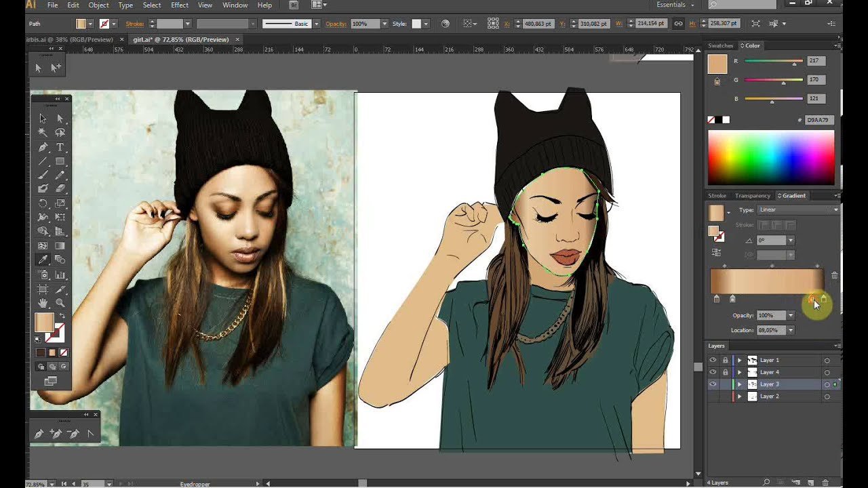Open the Object menu
868x488 pixels.
(x=98, y=5)
